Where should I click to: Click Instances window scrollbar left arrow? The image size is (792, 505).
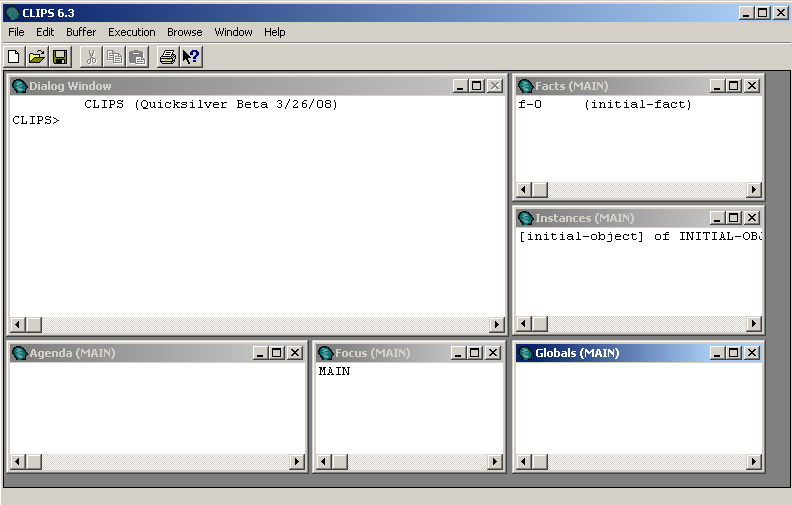tap(524, 323)
